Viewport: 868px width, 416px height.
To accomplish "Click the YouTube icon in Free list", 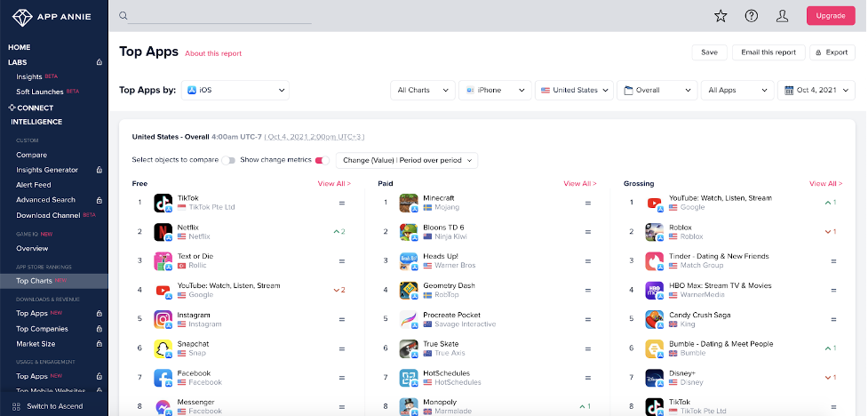I will (163, 291).
